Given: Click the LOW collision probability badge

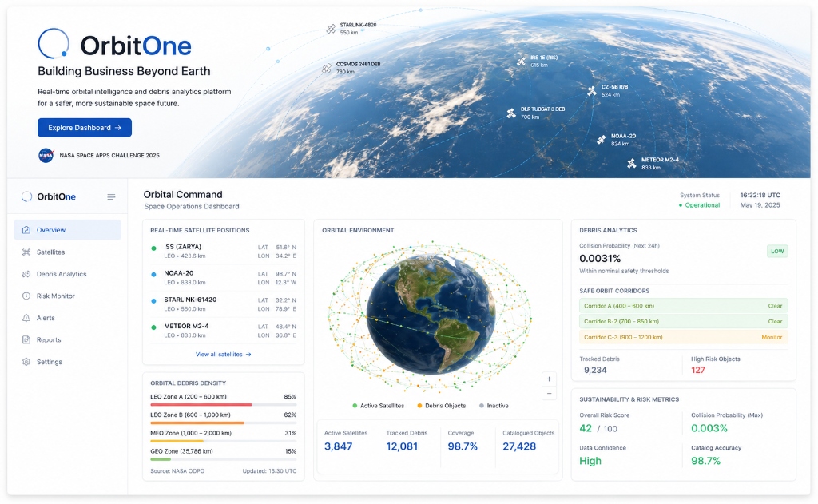Looking at the screenshot, I should click(777, 252).
